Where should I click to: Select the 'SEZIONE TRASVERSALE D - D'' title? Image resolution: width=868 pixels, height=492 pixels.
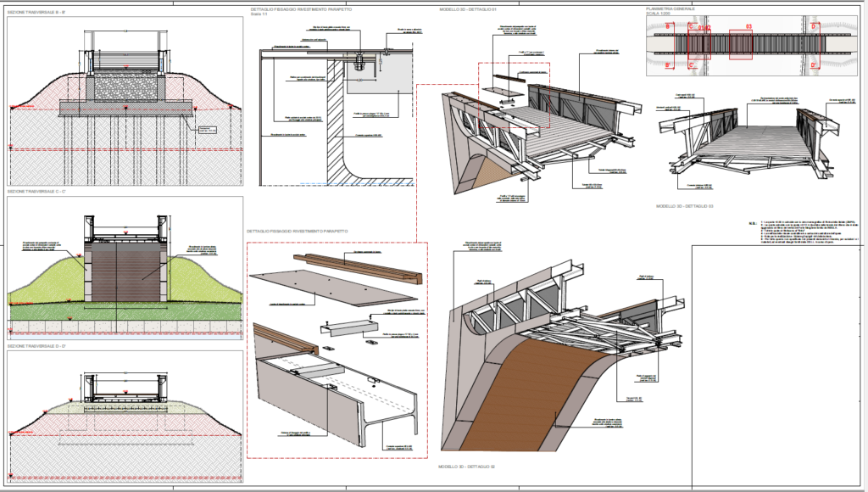(34, 346)
